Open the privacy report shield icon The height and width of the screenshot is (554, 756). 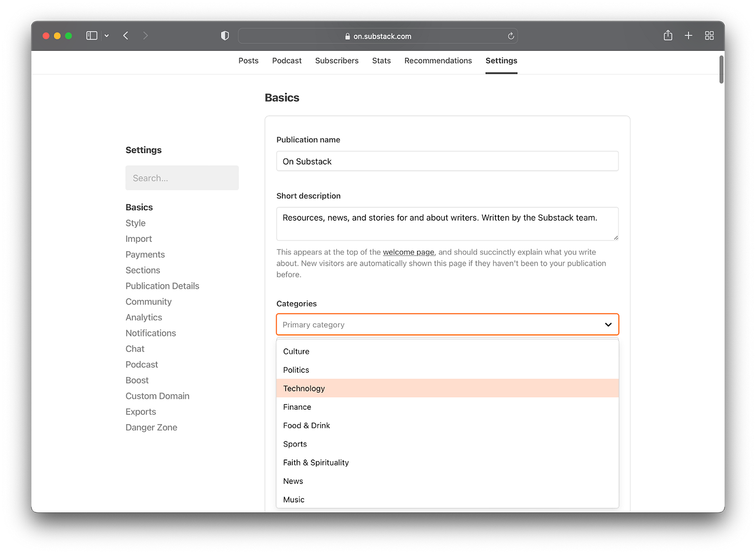(x=225, y=36)
